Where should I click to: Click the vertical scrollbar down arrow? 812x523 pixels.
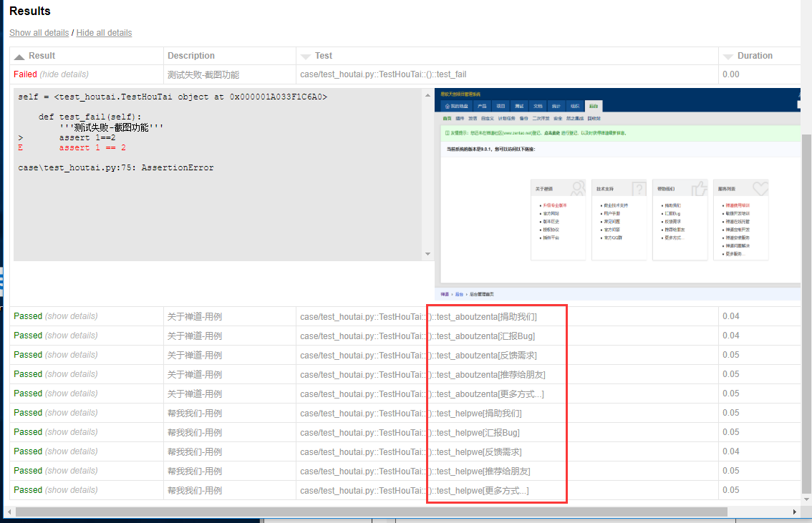point(806,499)
